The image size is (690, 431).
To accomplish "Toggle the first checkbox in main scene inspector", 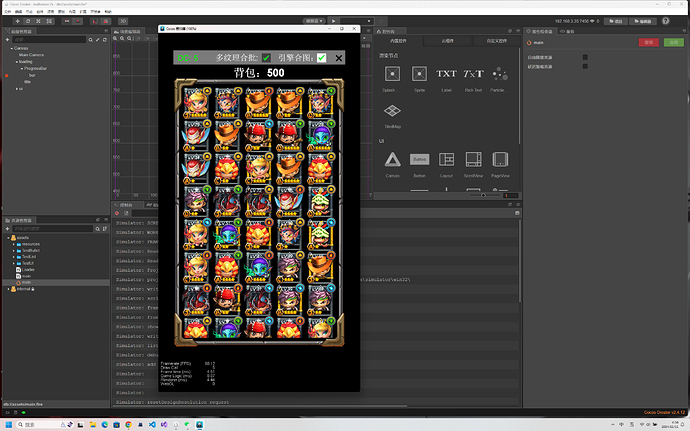I will click(585, 57).
